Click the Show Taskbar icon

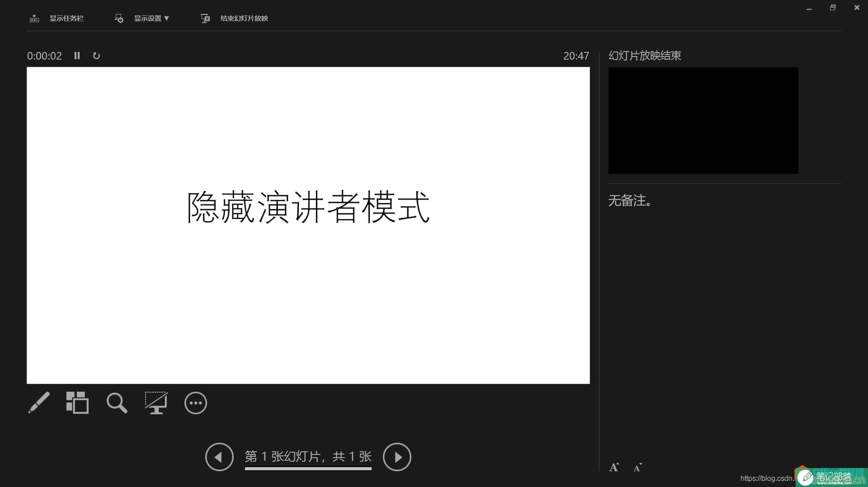(x=34, y=19)
